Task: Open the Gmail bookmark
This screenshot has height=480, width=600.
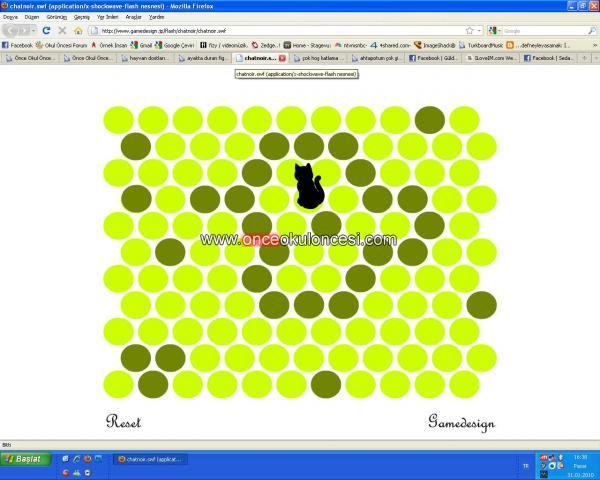Action: coord(141,45)
